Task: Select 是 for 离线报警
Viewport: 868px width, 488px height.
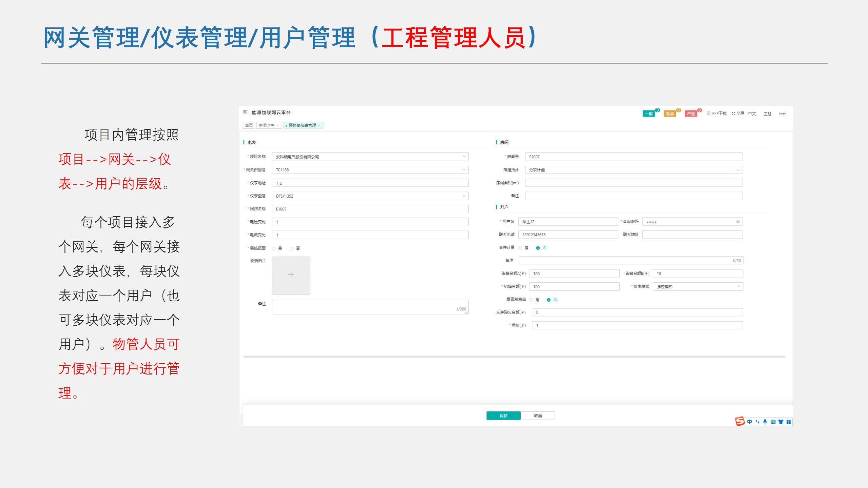Action: point(274,248)
